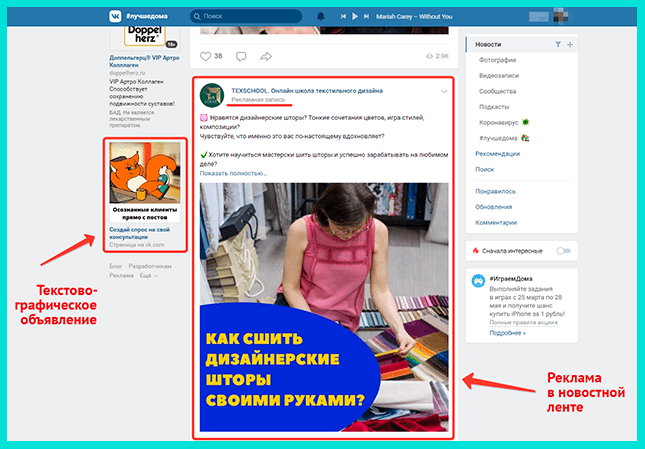Screen dimensions: 645x449
Task: Click the TEXSCHOOL community name link
Action: [307, 91]
